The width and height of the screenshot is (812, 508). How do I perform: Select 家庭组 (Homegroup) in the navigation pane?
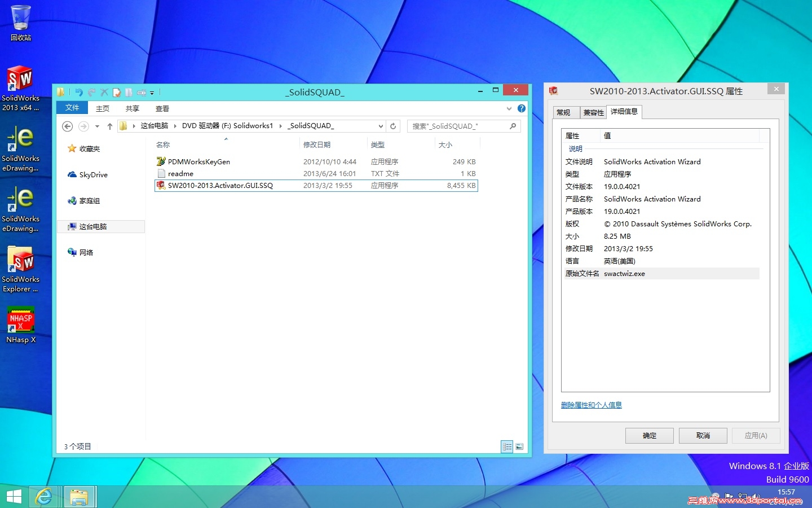(x=84, y=200)
